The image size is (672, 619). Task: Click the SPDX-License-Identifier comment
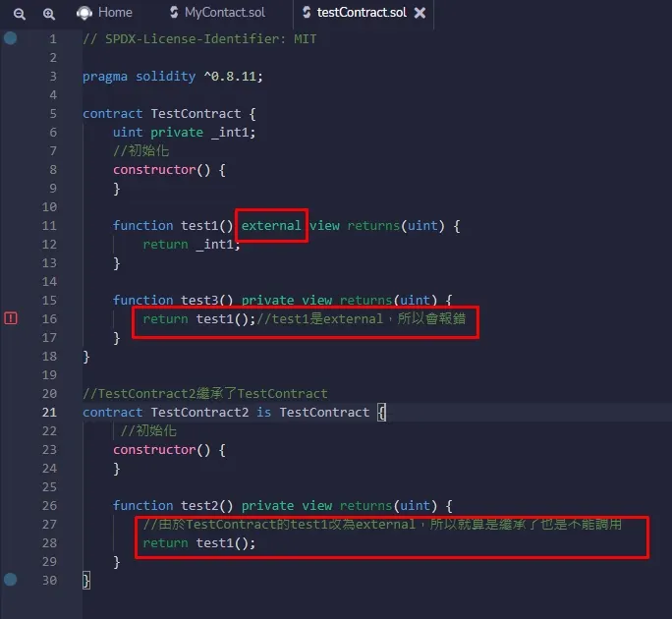199,39
